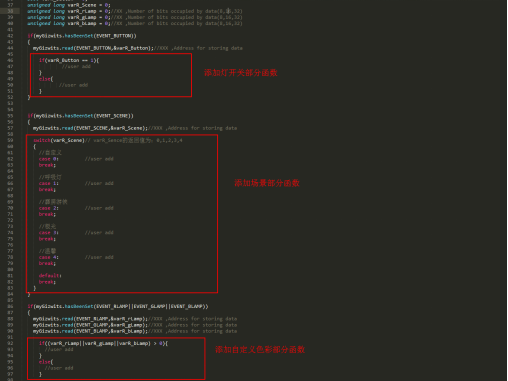Click the 'case 4:' label
Image resolution: width=508 pixels, height=381 pixels.
49,257
